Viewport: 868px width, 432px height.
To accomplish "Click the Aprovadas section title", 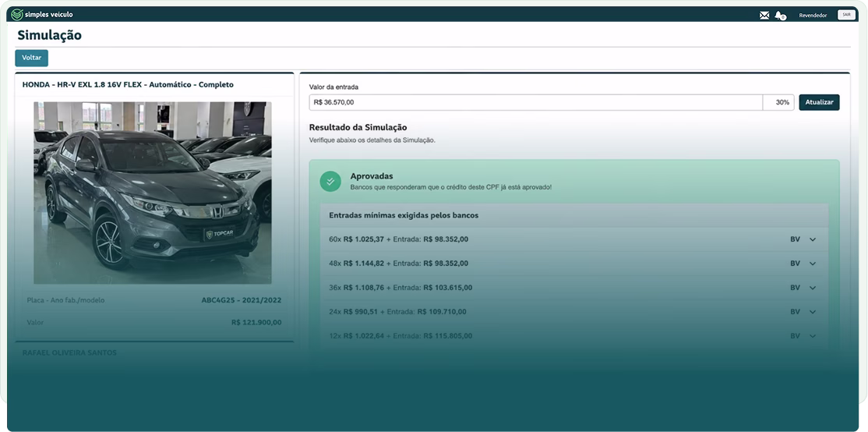I will (x=372, y=176).
